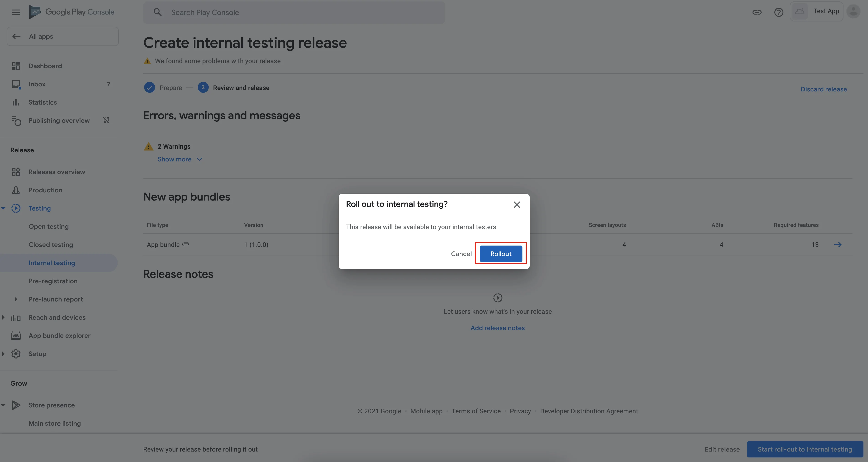Click the Google Play Console logo
Image resolution: width=868 pixels, height=462 pixels.
click(71, 12)
